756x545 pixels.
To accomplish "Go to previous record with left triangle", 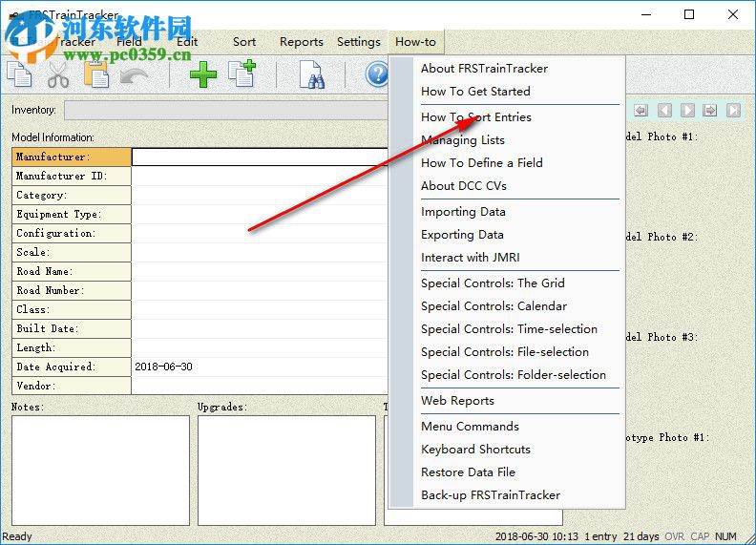I will [664, 111].
